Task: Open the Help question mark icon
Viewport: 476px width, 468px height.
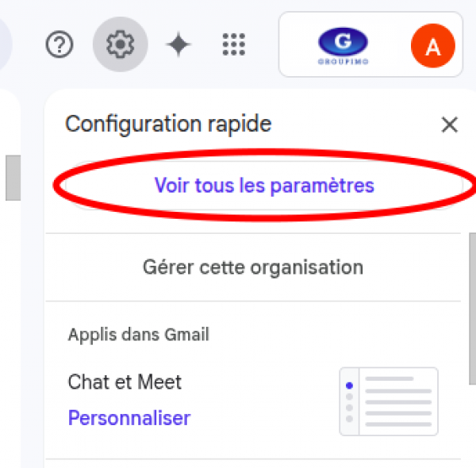Action: point(59,44)
